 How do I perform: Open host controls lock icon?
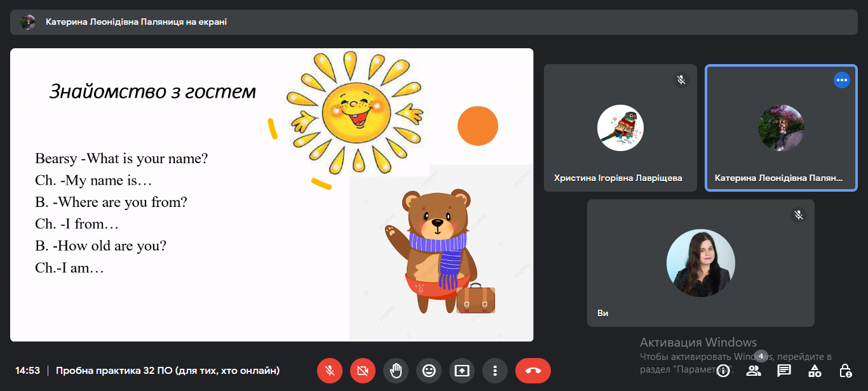845,371
